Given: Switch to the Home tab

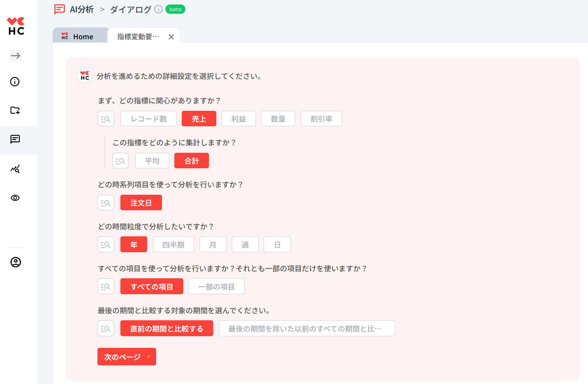Looking at the screenshot, I should [x=80, y=37].
